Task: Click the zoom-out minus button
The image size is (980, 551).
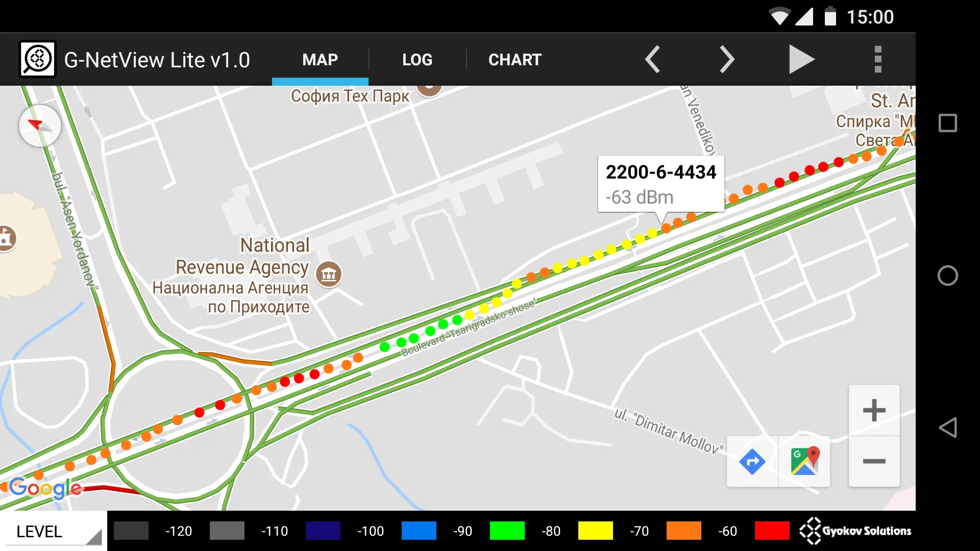Action: point(874,462)
